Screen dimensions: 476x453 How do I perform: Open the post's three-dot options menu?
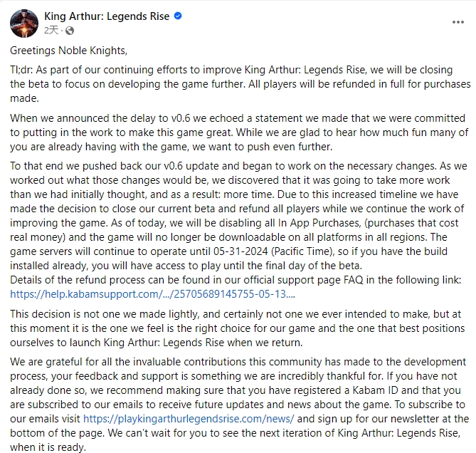[x=458, y=22]
